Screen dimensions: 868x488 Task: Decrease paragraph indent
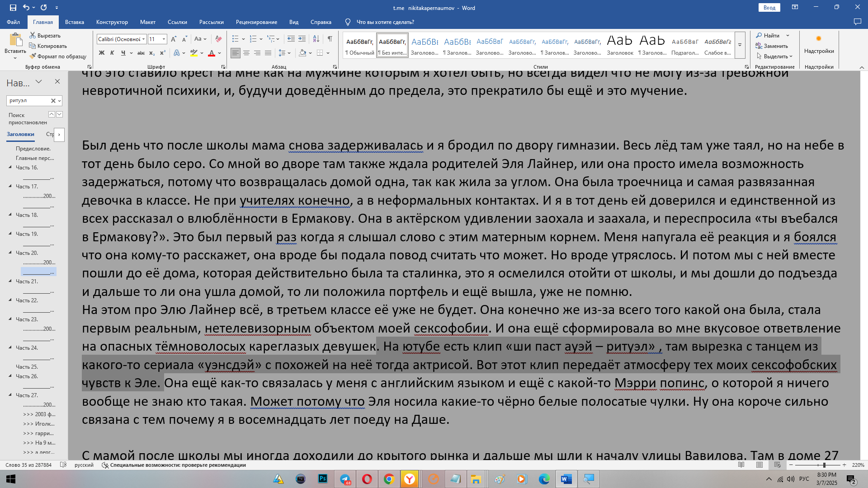coord(291,39)
